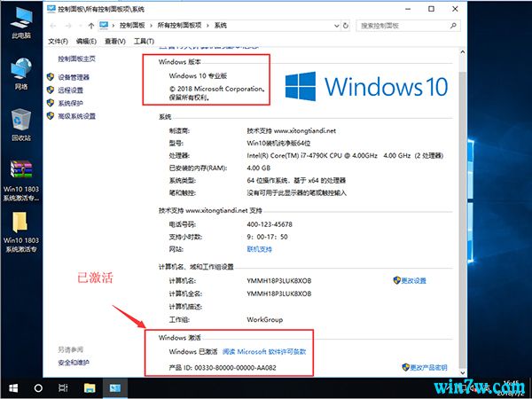
Task: Select Windows 10 专业版 edition text
Action: pos(198,75)
